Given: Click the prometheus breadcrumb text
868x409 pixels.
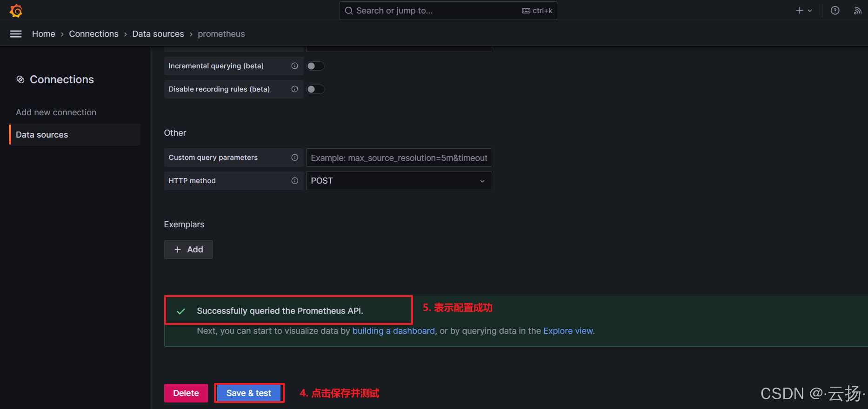Looking at the screenshot, I should (x=221, y=34).
